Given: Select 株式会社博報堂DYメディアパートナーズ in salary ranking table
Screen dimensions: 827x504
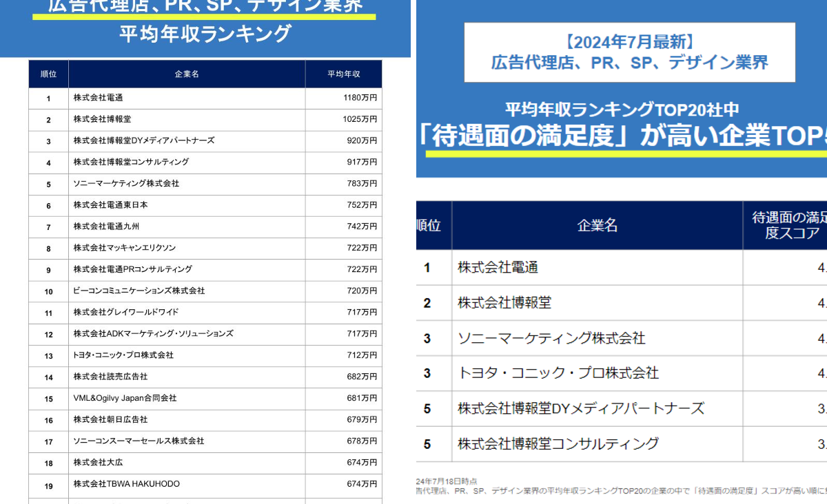Looking at the screenshot, I should point(144,140).
